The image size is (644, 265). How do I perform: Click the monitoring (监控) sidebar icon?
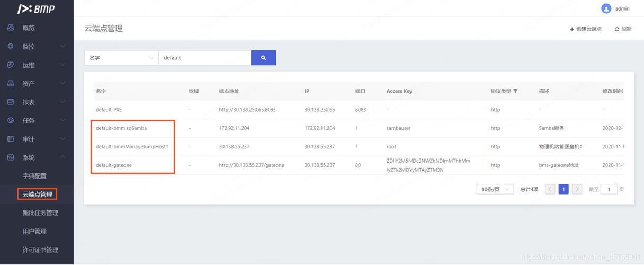click(x=11, y=47)
